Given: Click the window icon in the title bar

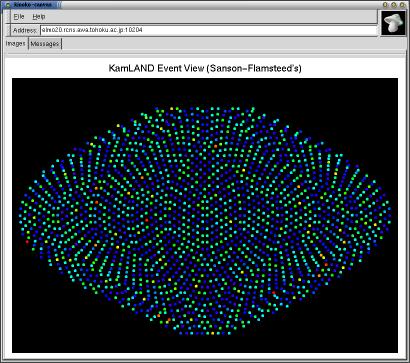Looking at the screenshot, I should [x=8, y=5].
